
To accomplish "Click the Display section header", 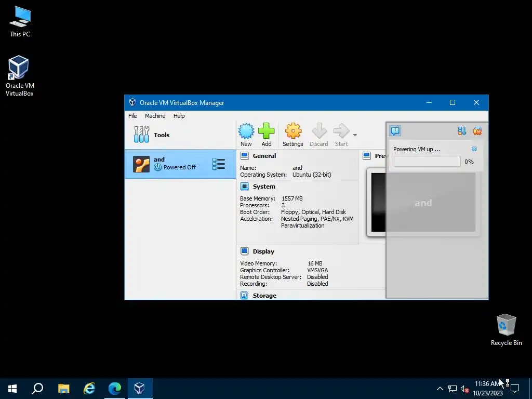I will (x=263, y=251).
